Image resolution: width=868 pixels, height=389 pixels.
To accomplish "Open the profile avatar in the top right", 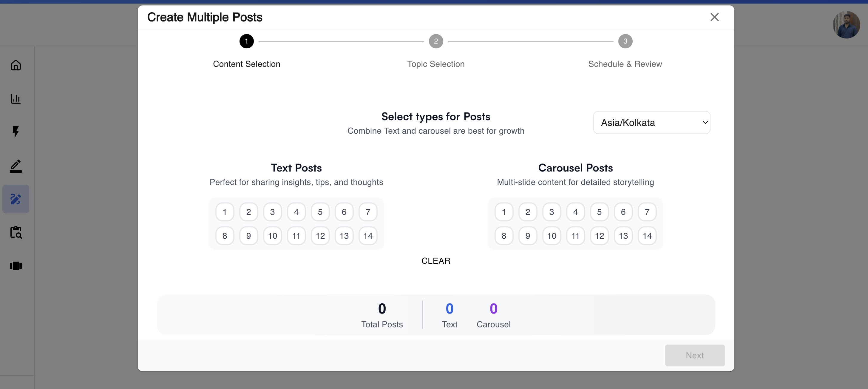I will [846, 24].
